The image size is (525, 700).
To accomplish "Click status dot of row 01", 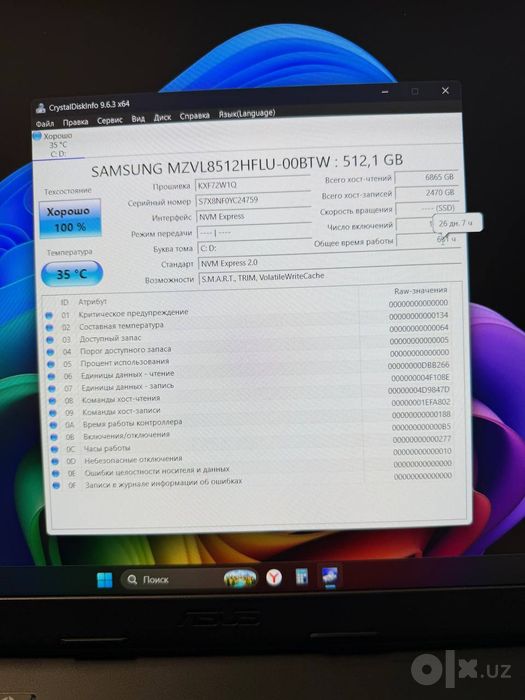I will 48,315.
